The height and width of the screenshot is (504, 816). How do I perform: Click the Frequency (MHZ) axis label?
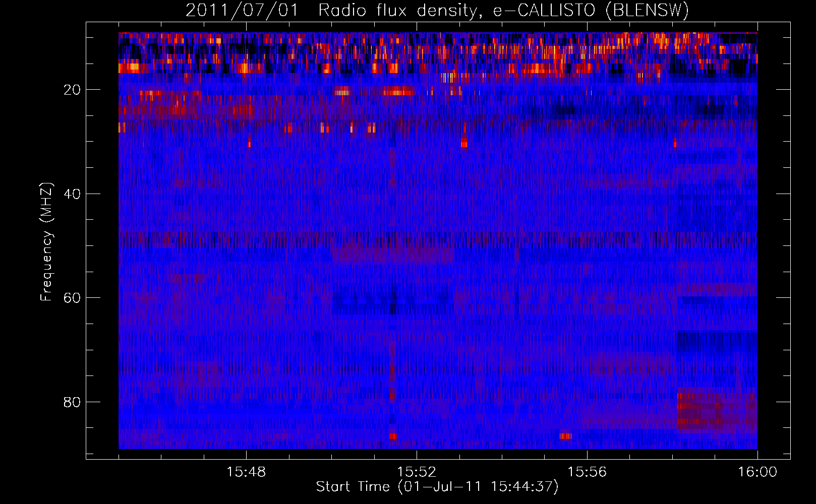point(46,242)
